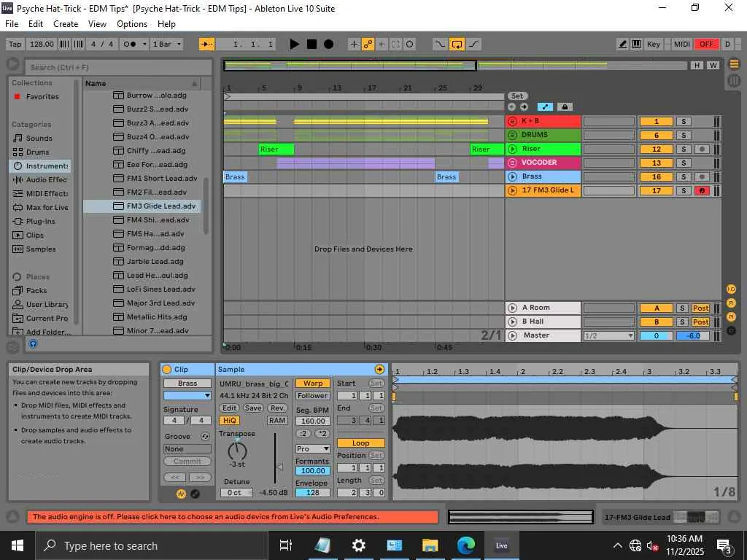Toggle the Show Envelopes Box icon
The width and height of the screenshot is (747, 560).
coord(195,494)
